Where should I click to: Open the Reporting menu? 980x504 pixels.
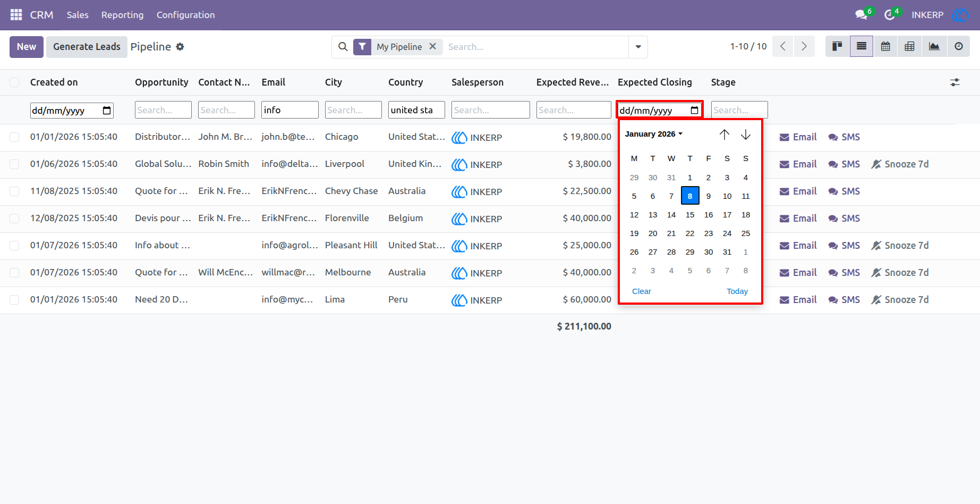[122, 15]
